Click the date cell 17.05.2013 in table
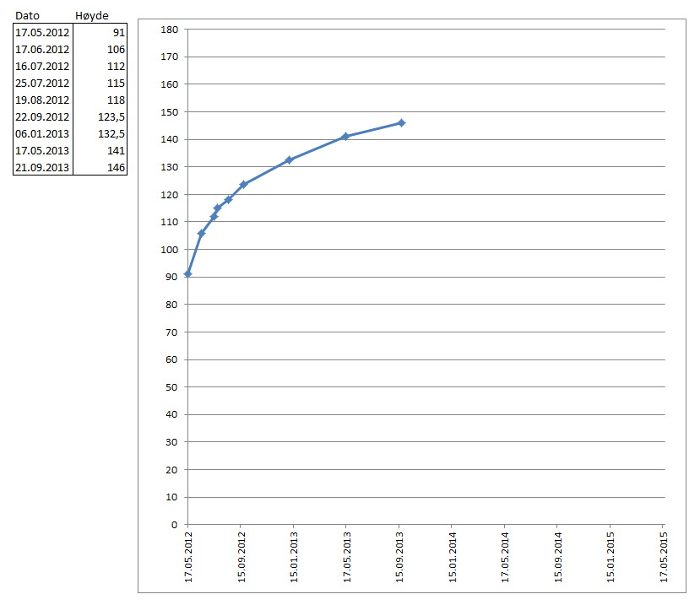This screenshot has width=700, height=605. (42, 151)
